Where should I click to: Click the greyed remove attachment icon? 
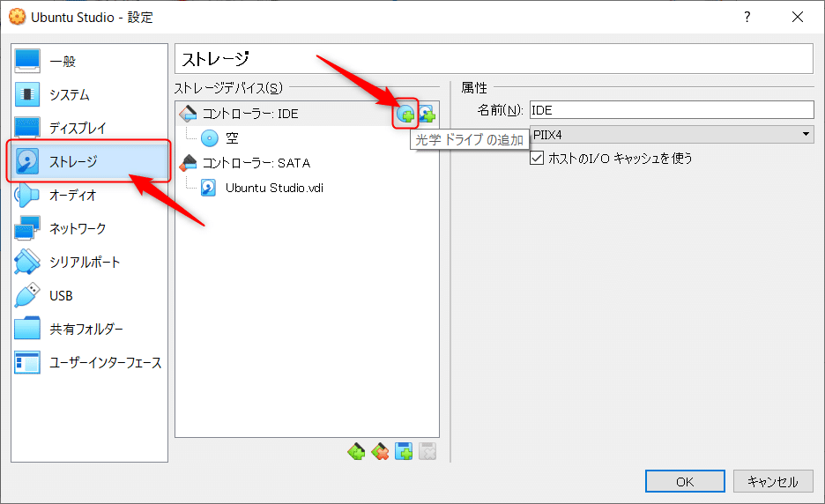[x=427, y=451]
